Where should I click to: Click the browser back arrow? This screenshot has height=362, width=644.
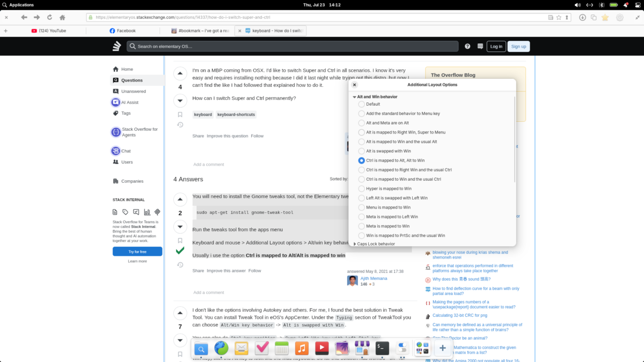point(24,17)
